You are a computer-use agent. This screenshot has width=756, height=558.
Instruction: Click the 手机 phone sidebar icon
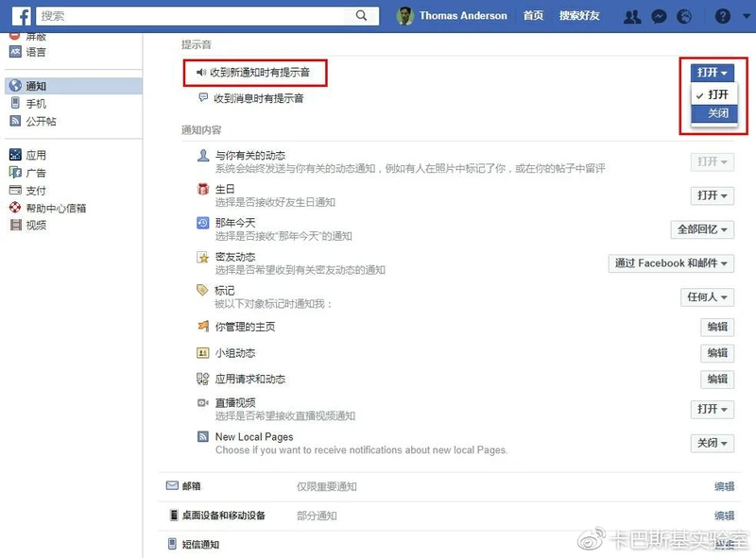pyautogui.click(x=15, y=103)
